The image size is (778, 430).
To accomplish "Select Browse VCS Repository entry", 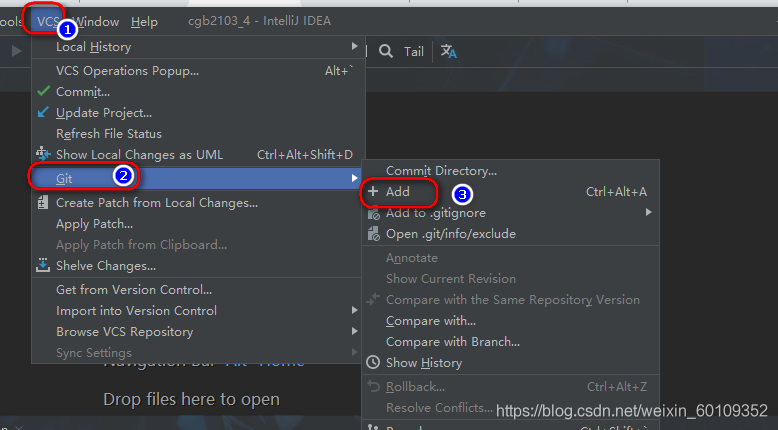I will pyautogui.click(x=125, y=332).
